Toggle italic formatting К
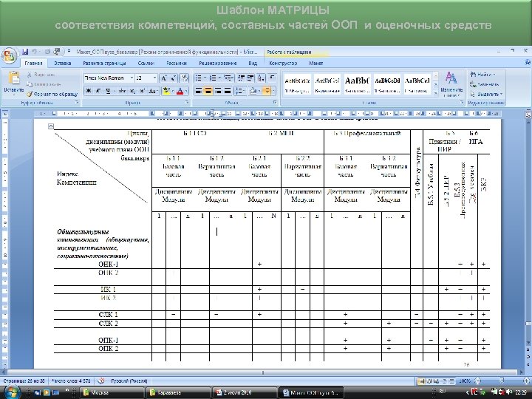This screenshot has width=532, height=399. pyautogui.click(x=98, y=91)
